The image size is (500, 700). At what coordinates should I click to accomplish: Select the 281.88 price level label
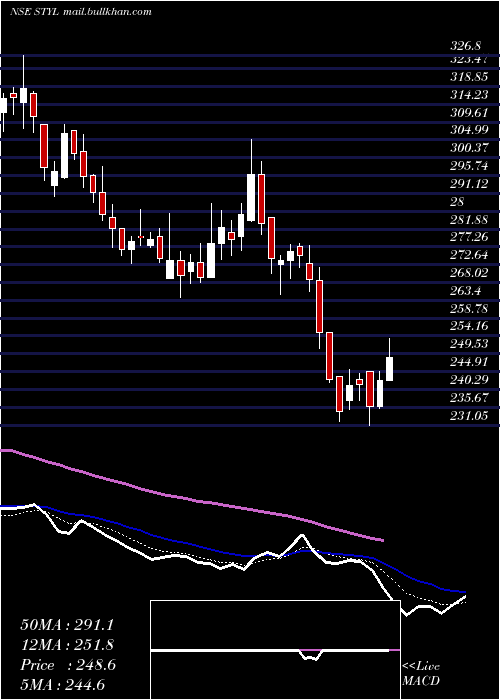[469, 219]
